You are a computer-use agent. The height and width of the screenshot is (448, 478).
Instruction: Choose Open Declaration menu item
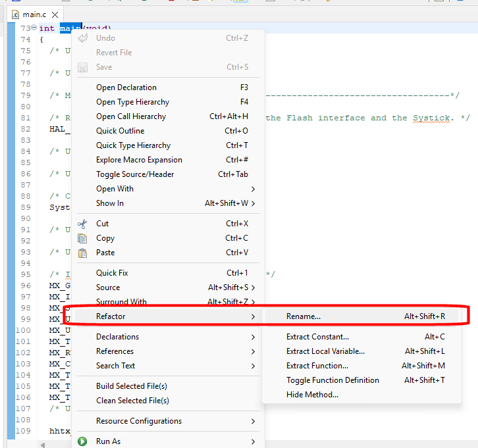pos(126,87)
